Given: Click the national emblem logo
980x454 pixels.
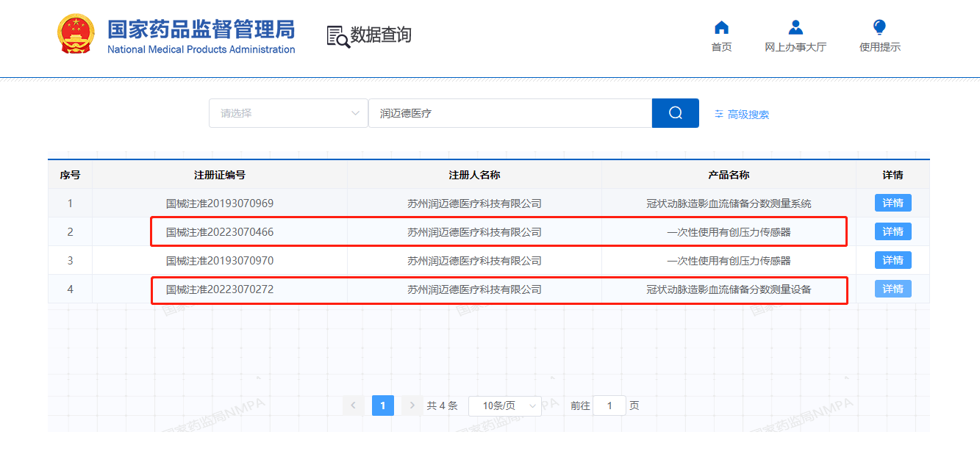Looking at the screenshot, I should pyautogui.click(x=76, y=34).
